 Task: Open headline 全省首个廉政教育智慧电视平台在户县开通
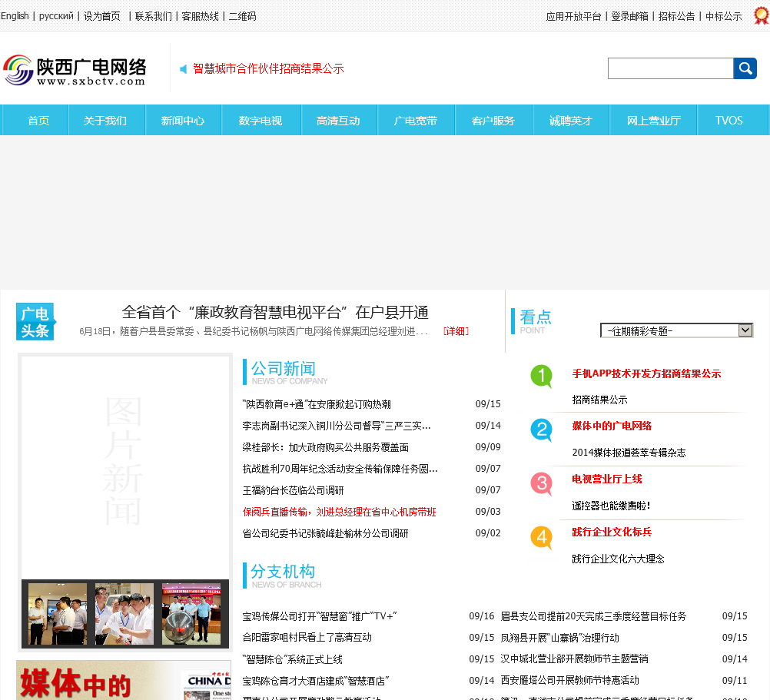[x=275, y=312]
